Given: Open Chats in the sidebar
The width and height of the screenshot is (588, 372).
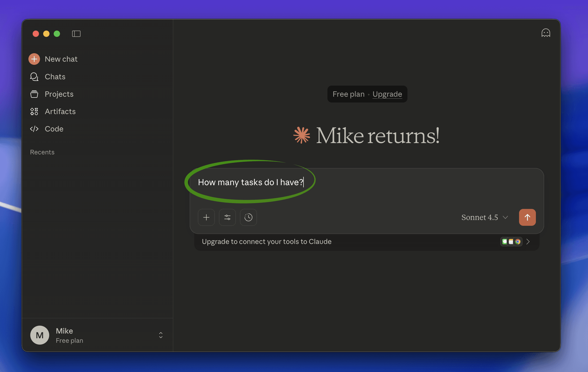Looking at the screenshot, I should tap(55, 77).
